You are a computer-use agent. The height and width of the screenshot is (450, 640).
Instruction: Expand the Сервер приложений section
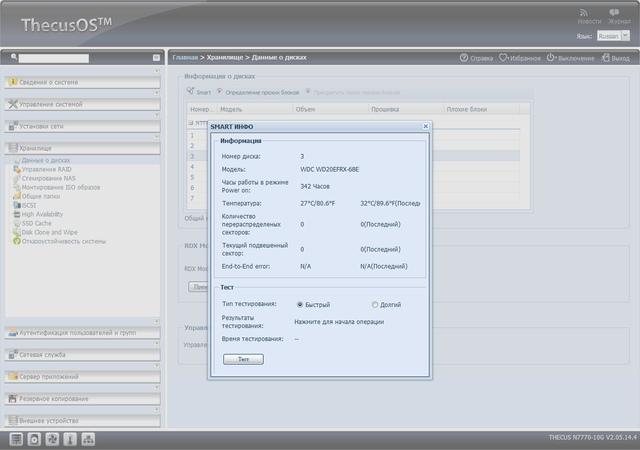pos(82,376)
